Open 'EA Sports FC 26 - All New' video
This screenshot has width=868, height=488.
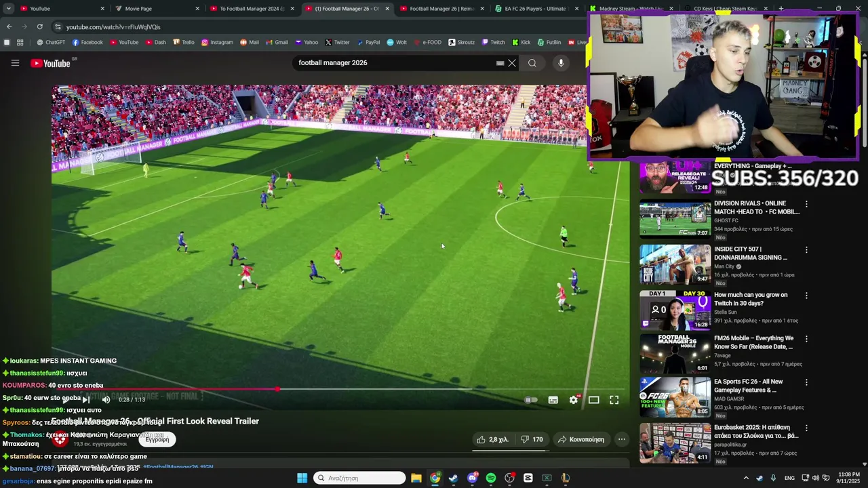coord(749,386)
